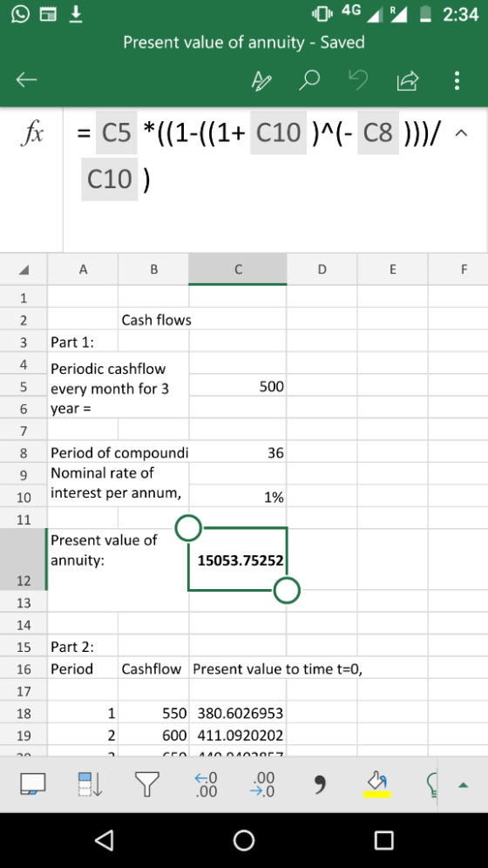Image resolution: width=488 pixels, height=868 pixels.
Task: Tap the download notification icon in status bar
Action: 76,14
